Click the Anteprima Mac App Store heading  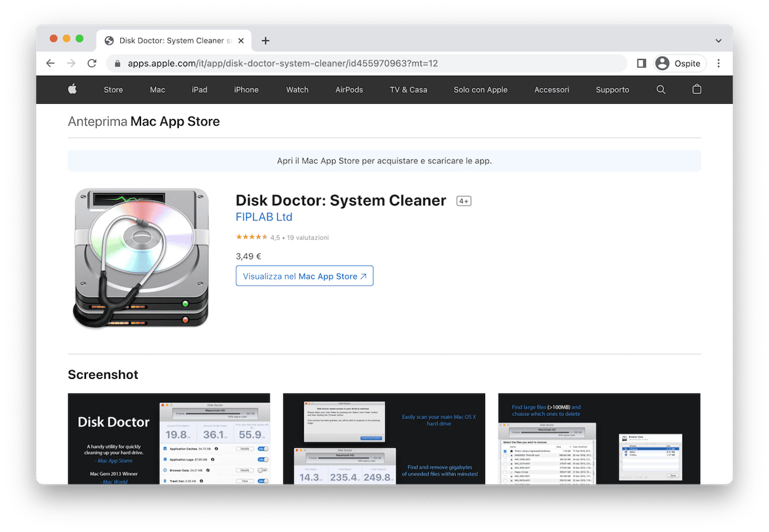click(x=144, y=121)
